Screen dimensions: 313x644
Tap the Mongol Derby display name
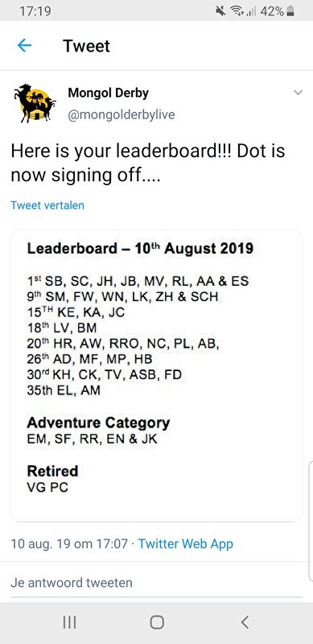[109, 93]
